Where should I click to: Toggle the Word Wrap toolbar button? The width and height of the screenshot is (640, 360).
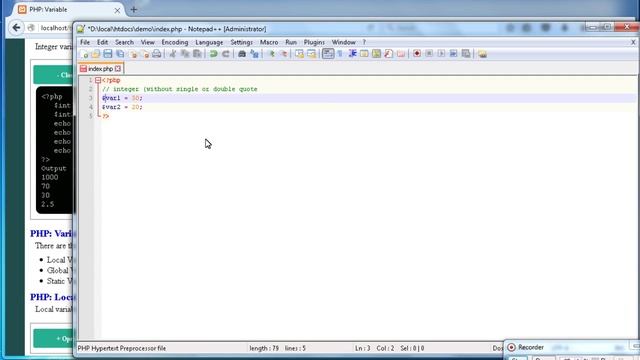click(x=328, y=54)
